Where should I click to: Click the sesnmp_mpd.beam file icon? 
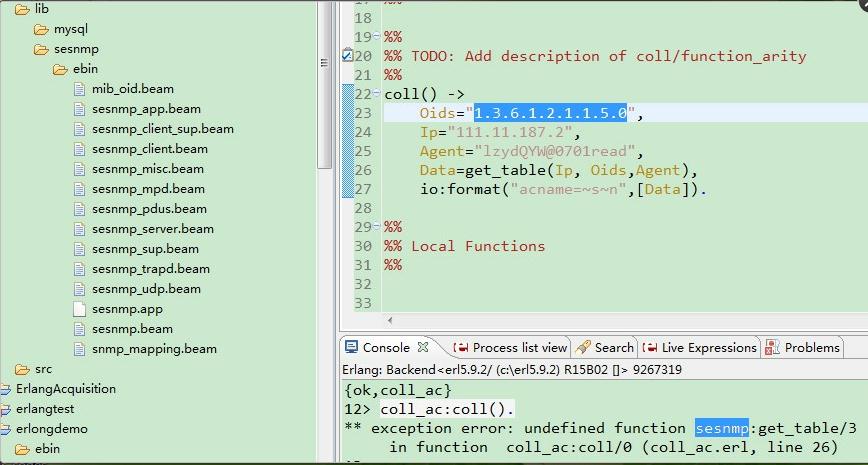coord(80,189)
